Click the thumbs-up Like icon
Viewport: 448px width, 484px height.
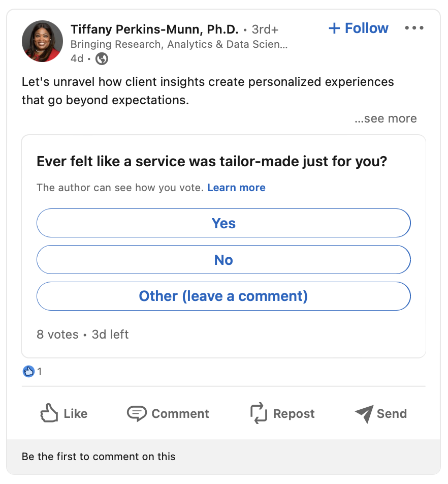49,413
